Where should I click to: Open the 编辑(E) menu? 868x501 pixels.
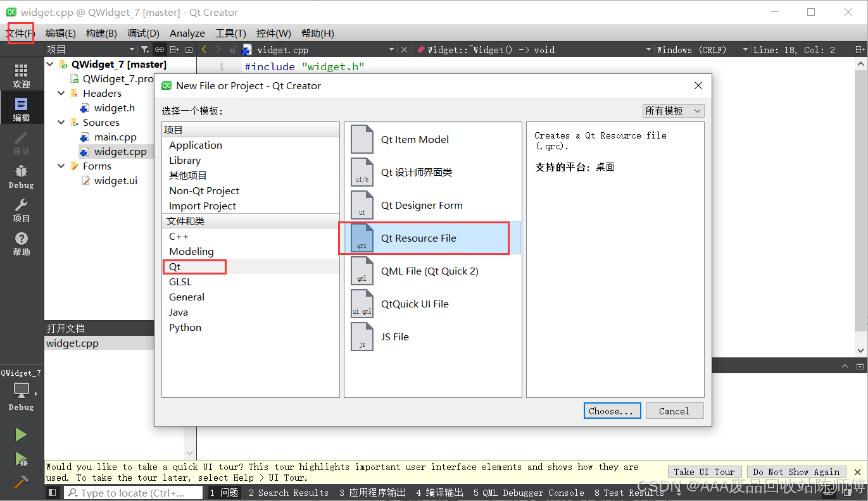[61, 33]
